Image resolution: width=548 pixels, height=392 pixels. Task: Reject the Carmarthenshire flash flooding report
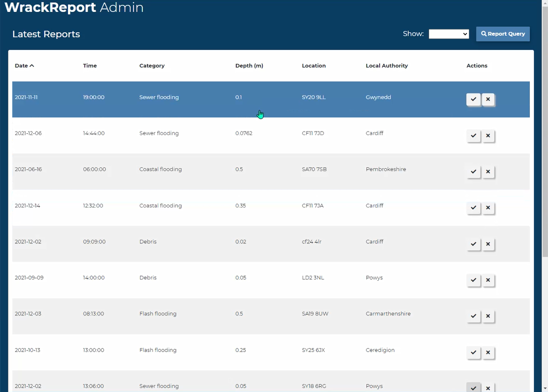pos(488,316)
